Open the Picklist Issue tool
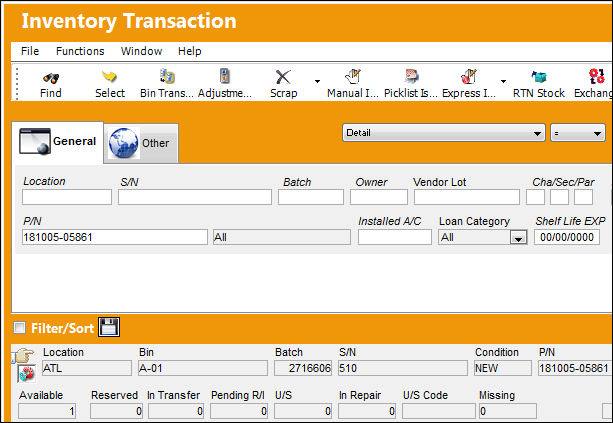Viewport: 613px width, 423px height. coord(411,76)
